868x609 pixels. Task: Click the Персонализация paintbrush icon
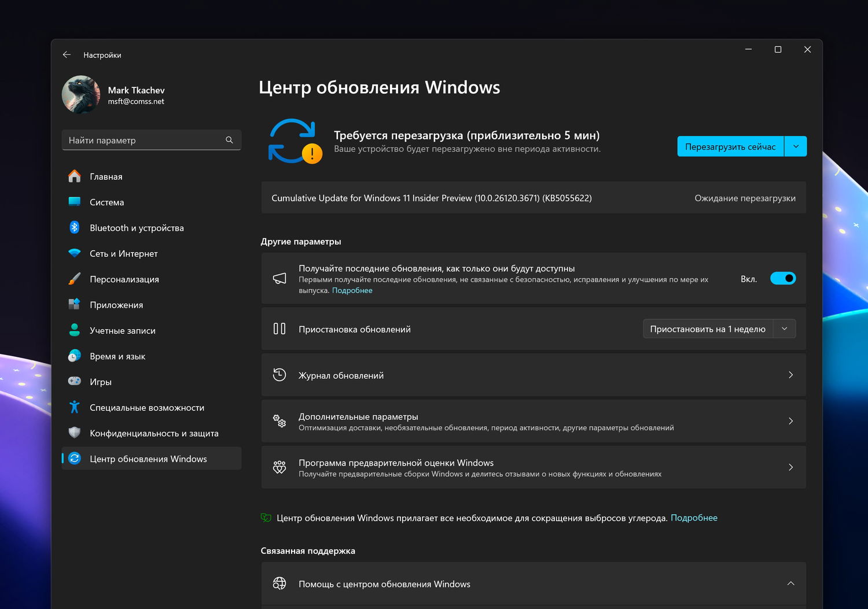click(75, 279)
